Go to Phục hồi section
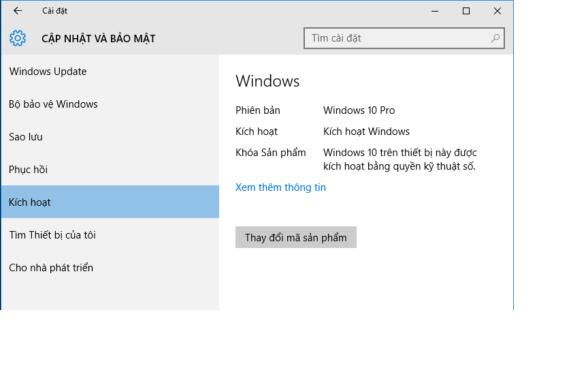The height and width of the screenshot is (368, 588). [110, 170]
